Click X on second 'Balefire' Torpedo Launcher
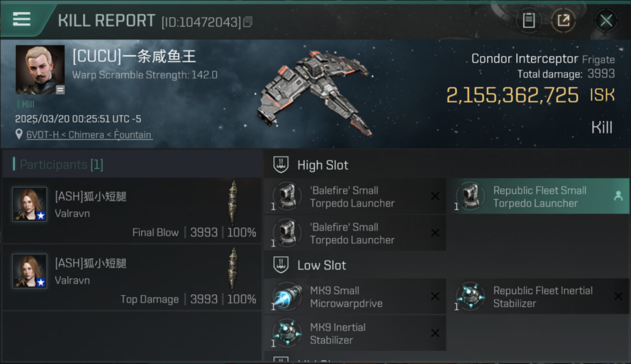Screen dimensions: 631x364 [435, 233]
